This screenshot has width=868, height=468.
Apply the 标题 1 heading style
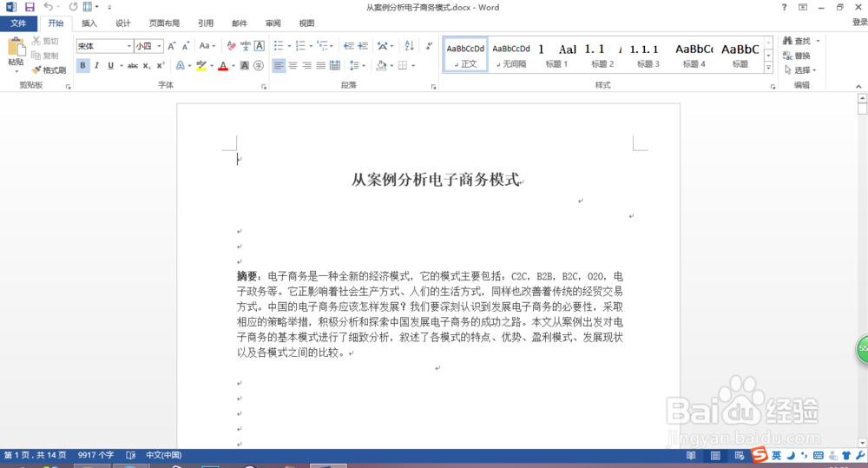point(556,55)
